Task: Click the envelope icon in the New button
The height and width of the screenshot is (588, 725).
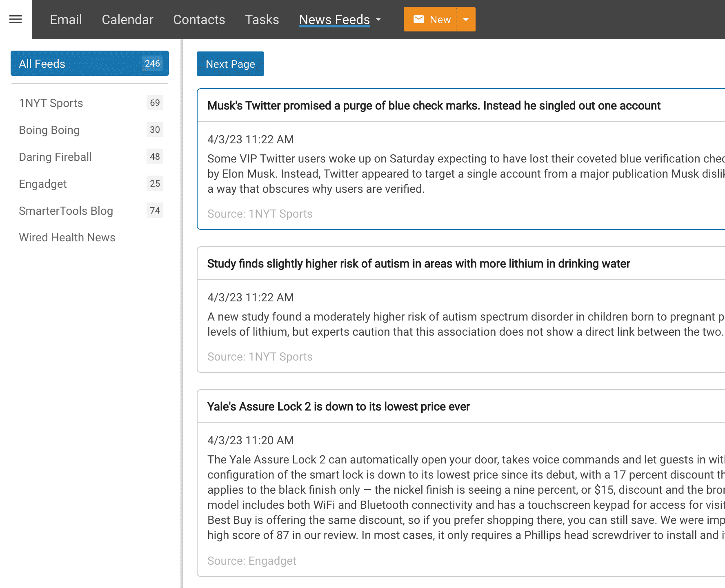Action: click(418, 19)
